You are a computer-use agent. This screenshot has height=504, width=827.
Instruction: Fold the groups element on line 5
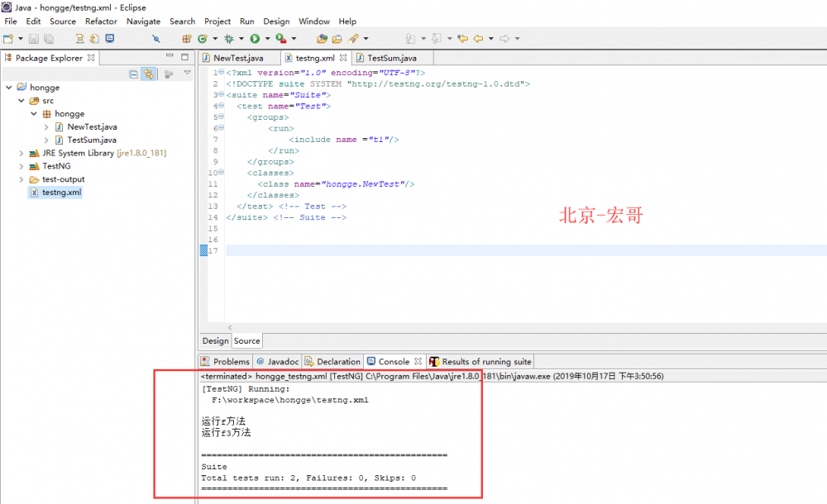click(x=221, y=116)
